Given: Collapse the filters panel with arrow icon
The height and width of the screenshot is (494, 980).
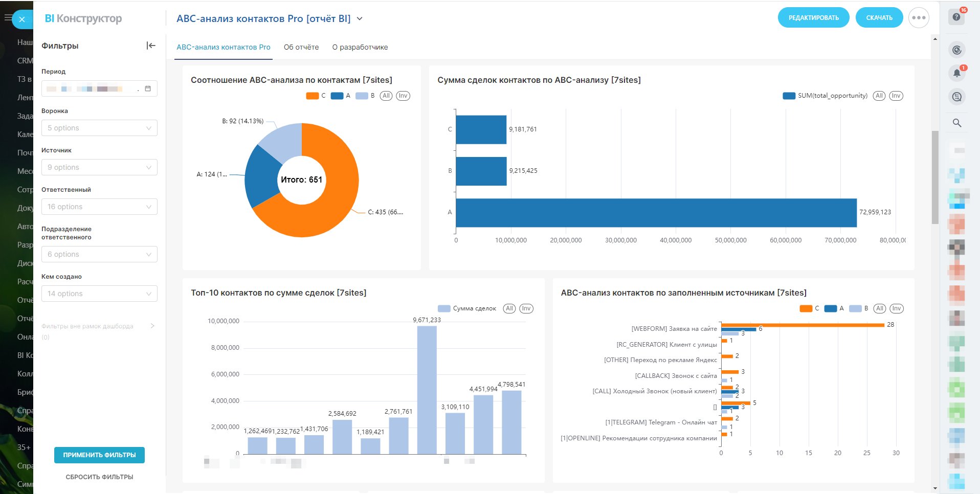Looking at the screenshot, I should pos(150,46).
